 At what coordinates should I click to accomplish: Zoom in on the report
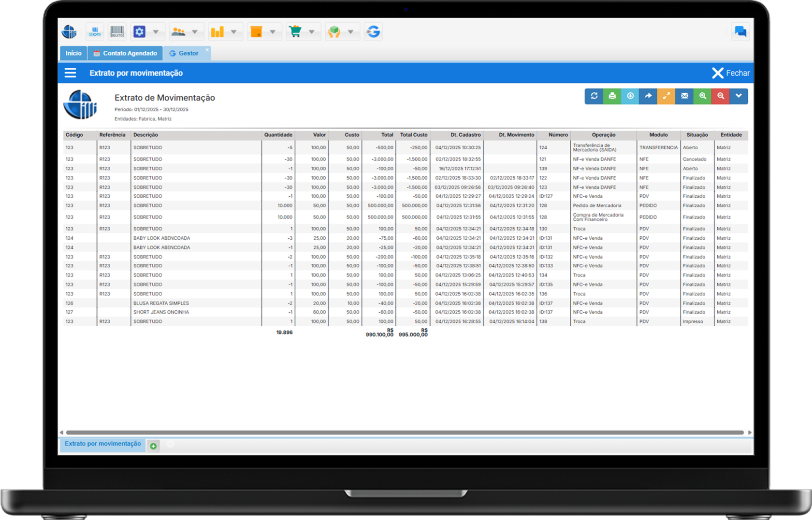point(703,96)
